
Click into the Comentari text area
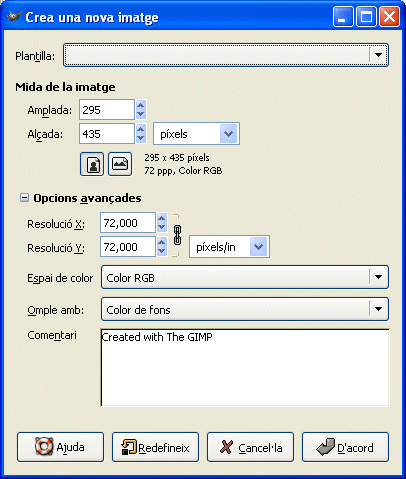tap(245, 368)
